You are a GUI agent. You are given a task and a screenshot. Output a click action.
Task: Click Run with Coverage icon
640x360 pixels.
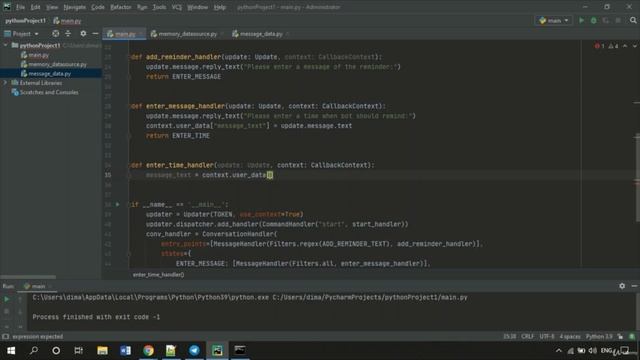pos(606,20)
